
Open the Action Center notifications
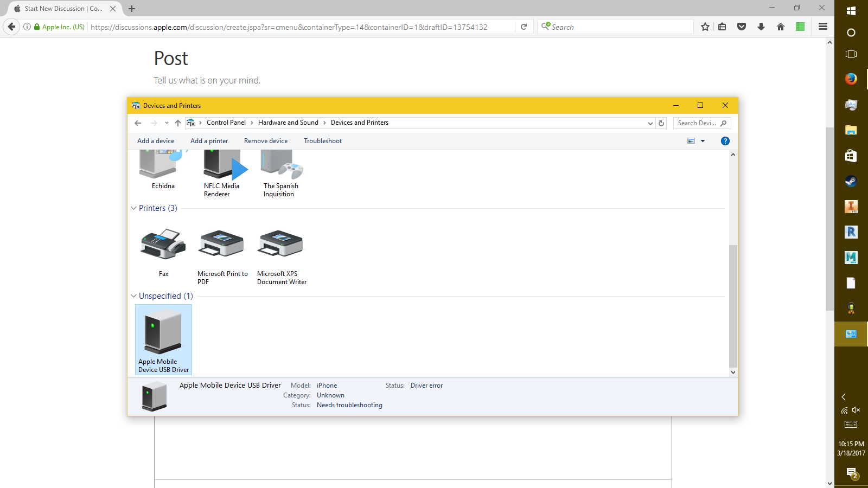(851, 473)
